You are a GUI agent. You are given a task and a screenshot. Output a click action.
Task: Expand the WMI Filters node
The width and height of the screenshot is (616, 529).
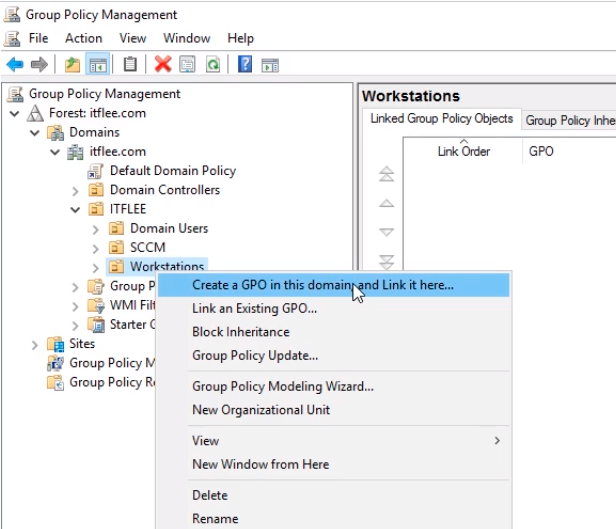(x=75, y=306)
